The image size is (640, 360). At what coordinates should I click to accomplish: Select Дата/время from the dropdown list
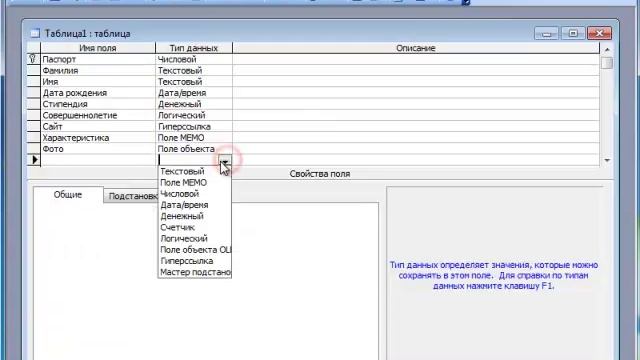coord(195,205)
